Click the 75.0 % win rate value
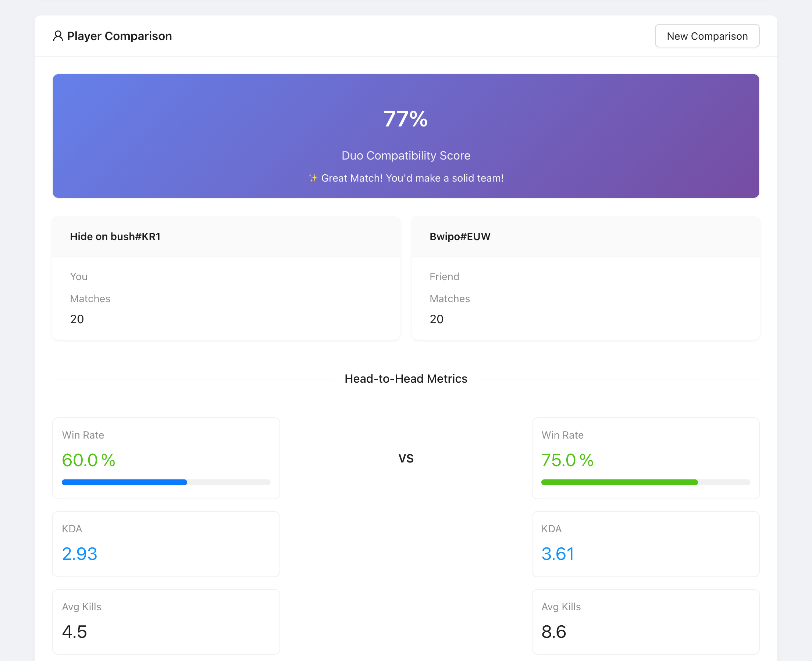Screen dimensions: 812x661 tap(567, 460)
